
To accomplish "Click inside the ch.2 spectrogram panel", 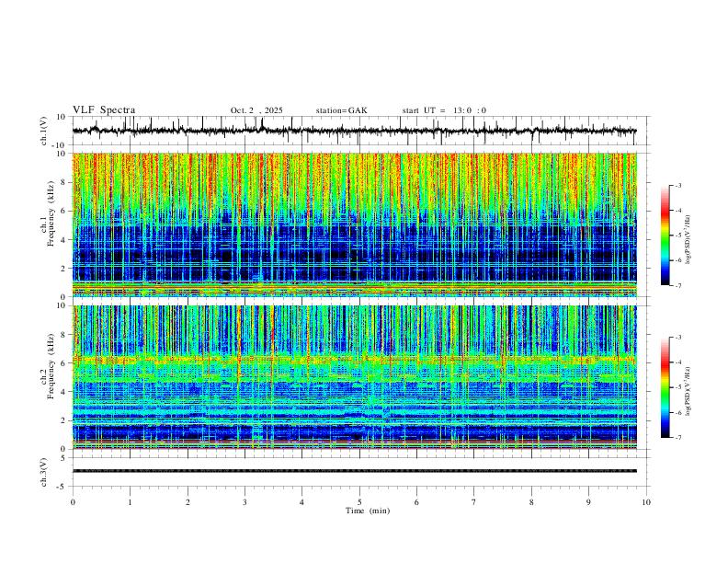I will coord(354,377).
